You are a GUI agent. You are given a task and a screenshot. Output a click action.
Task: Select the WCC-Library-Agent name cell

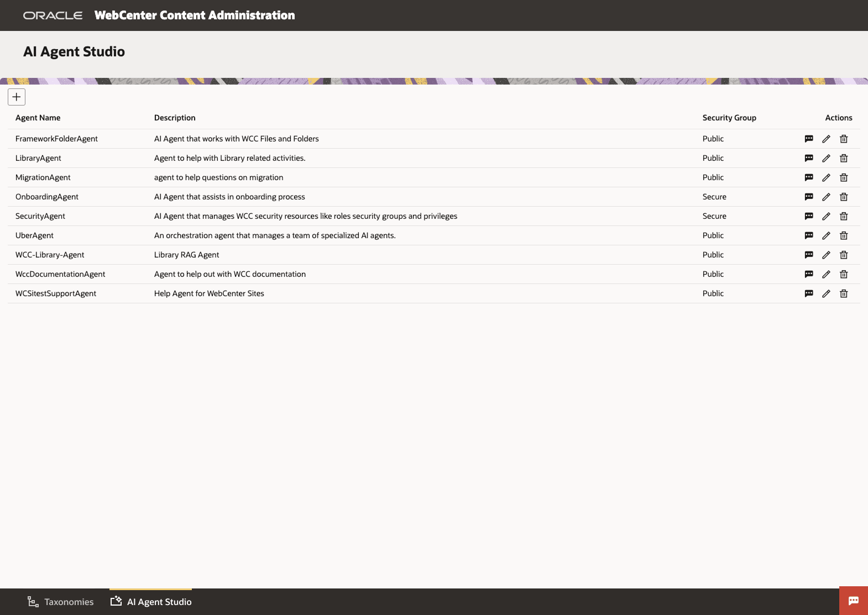50,255
